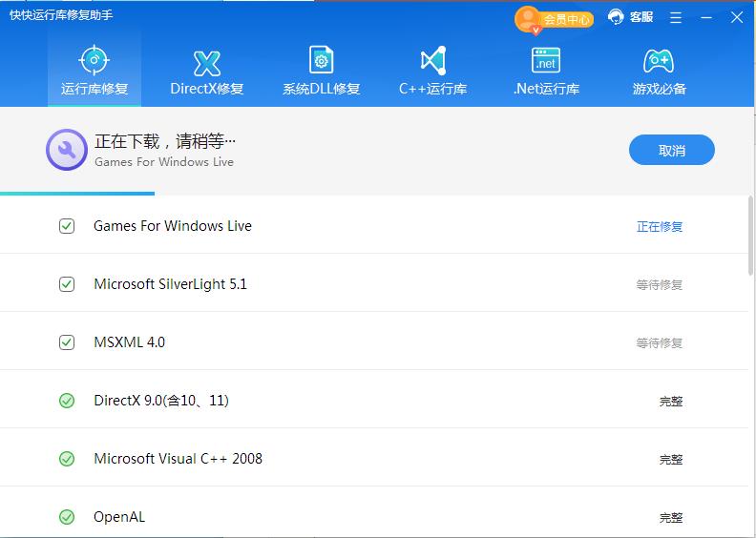Minimize the repair assistant window
Image resolution: width=756 pixels, height=538 pixels.
(x=706, y=18)
